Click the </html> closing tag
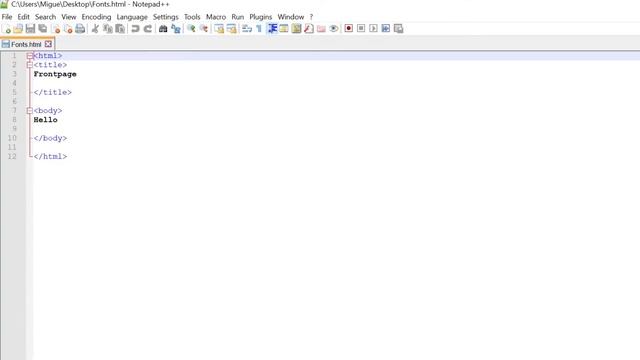Screen dimensions: 640x360 pyautogui.click(x=50, y=157)
